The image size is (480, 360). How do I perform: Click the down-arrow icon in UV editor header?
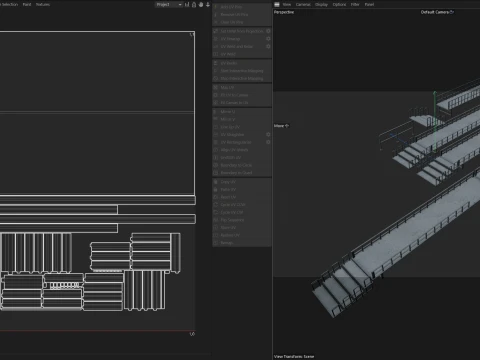(208, 4)
